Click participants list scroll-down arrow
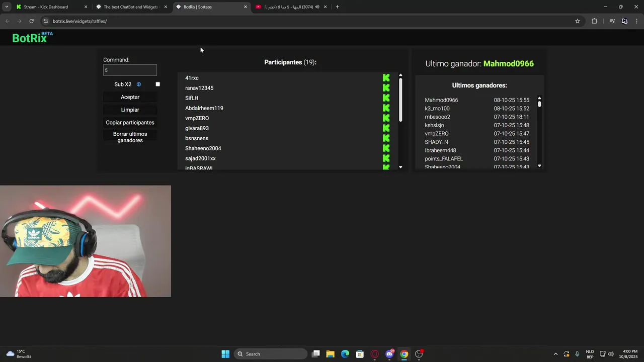This screenshot has height=362, width=644. [400, 167]
